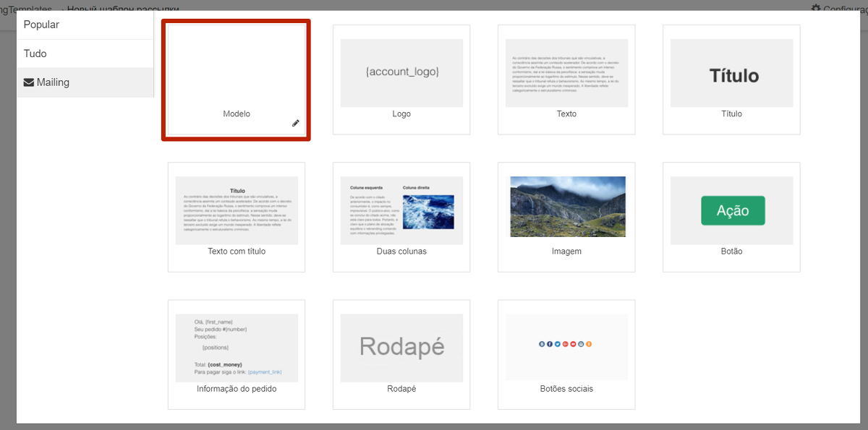Click the settings gear icon at top right
The image size is (868, 430).
click(x=816, y=8)
